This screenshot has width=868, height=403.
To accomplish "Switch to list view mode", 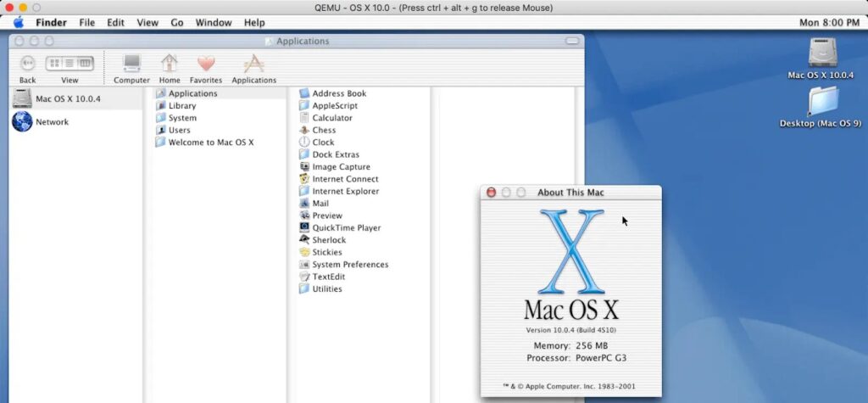I will click(70, 63).
